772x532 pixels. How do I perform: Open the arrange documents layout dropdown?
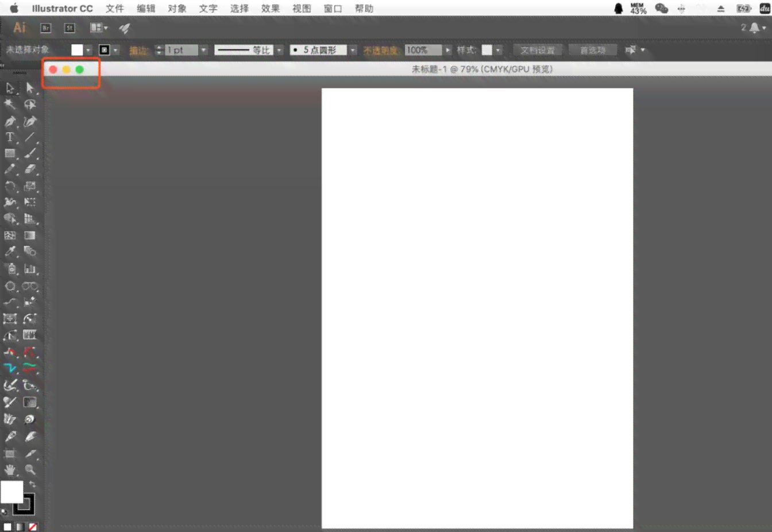pyautogui.click(x=99, y=28)
